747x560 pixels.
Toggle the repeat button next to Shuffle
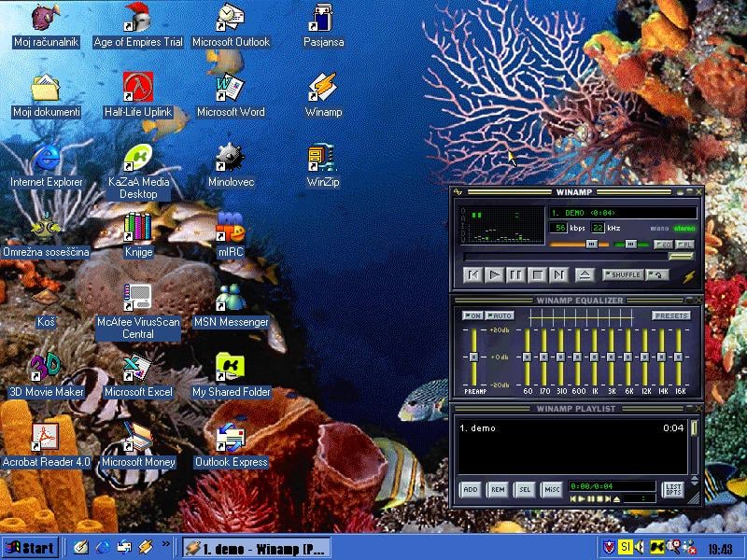point(657,274)
